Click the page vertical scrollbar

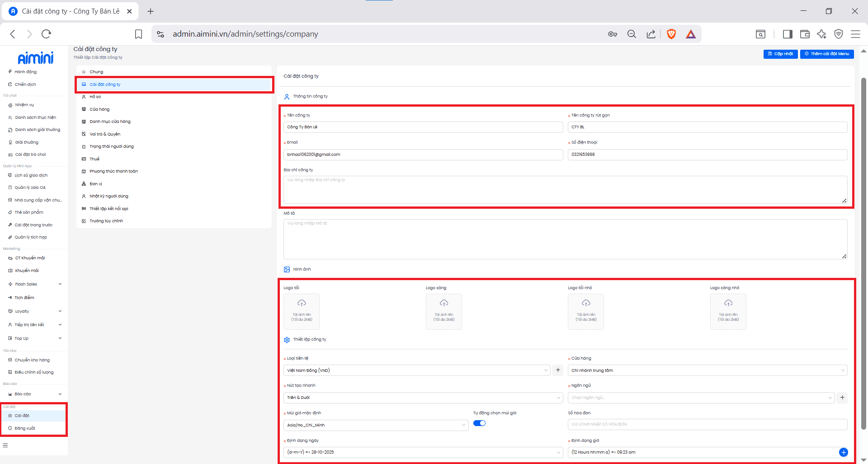tap(863, 253)
